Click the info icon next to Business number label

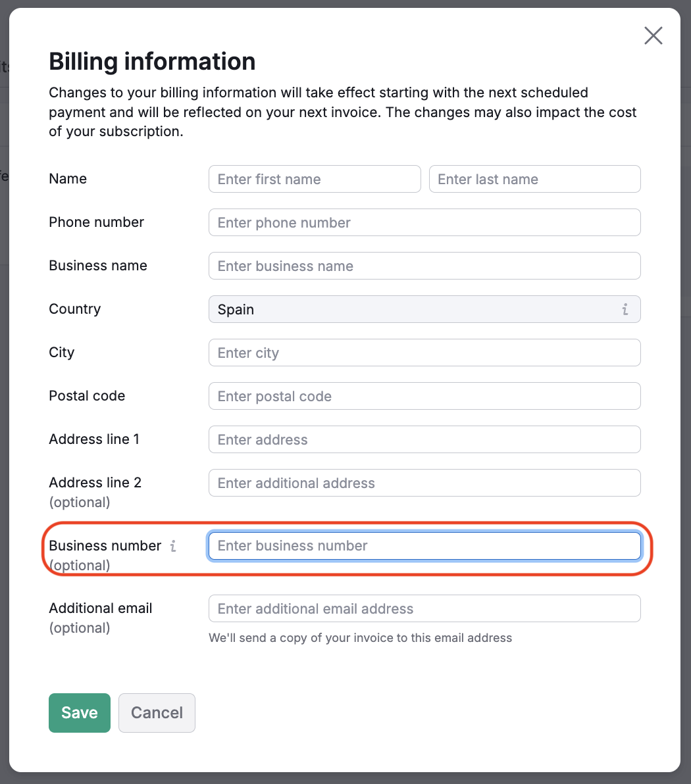pyautogui.click(x=172, y=546)
